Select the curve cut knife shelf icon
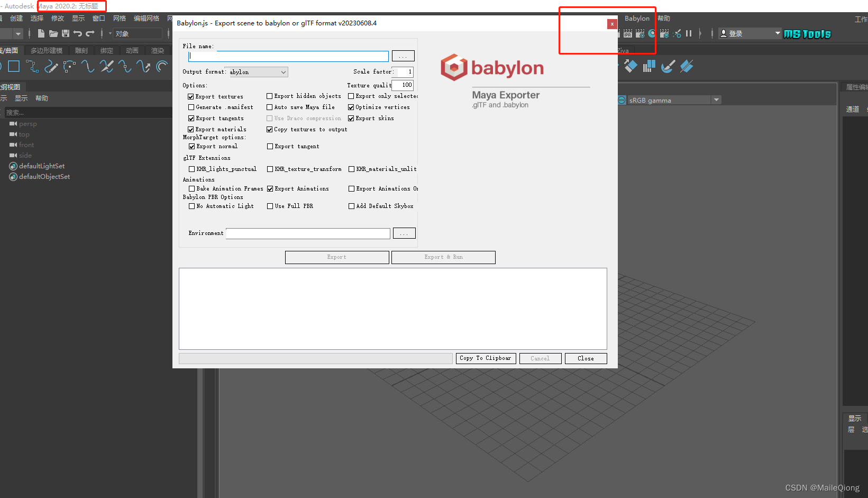This screenshot has height=498, width=868. 106,66
